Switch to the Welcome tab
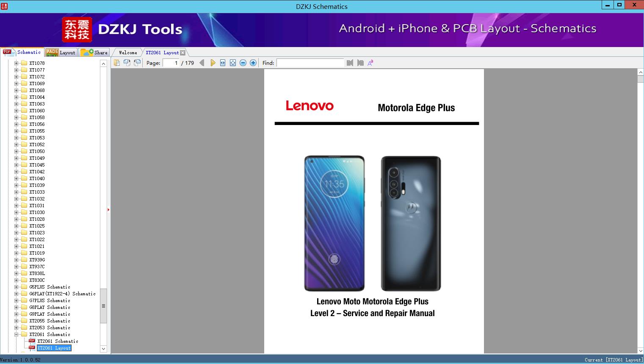 (128, 53)
